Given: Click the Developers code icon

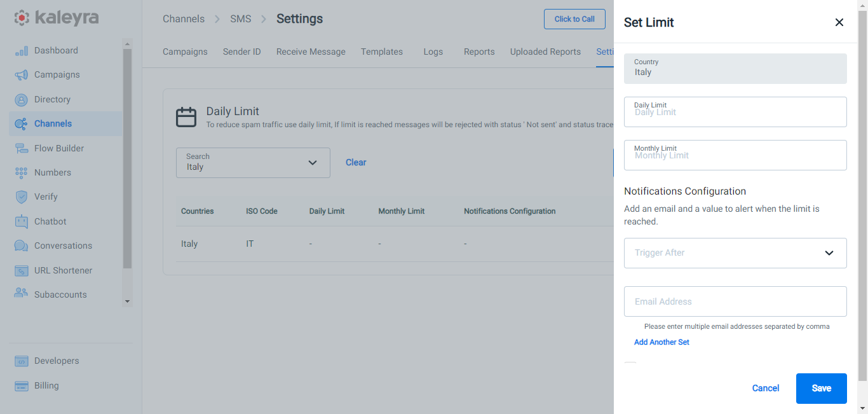Looking at the screenshot, I should (x=22, y=361).
